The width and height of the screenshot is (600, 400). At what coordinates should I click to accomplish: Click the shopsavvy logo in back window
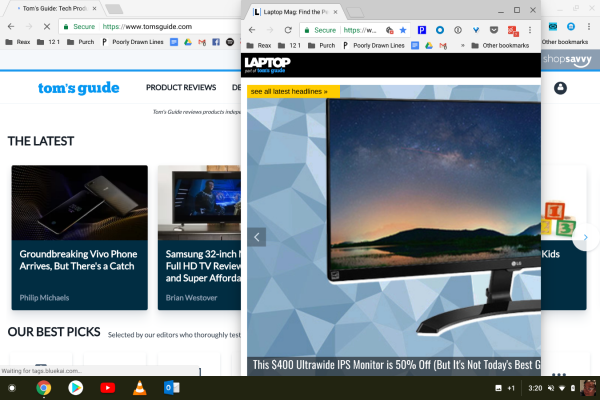[567, 60]
